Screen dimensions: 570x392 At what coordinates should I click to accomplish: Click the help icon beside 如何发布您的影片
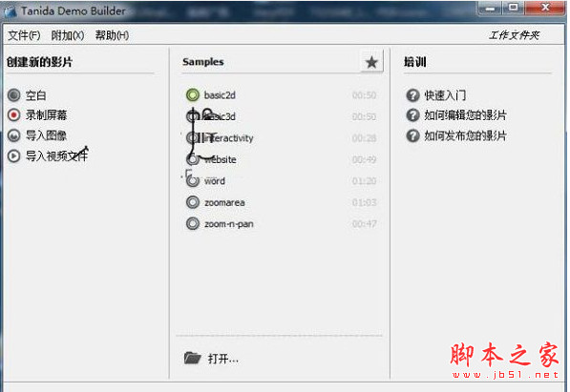(x=412, y=135)
